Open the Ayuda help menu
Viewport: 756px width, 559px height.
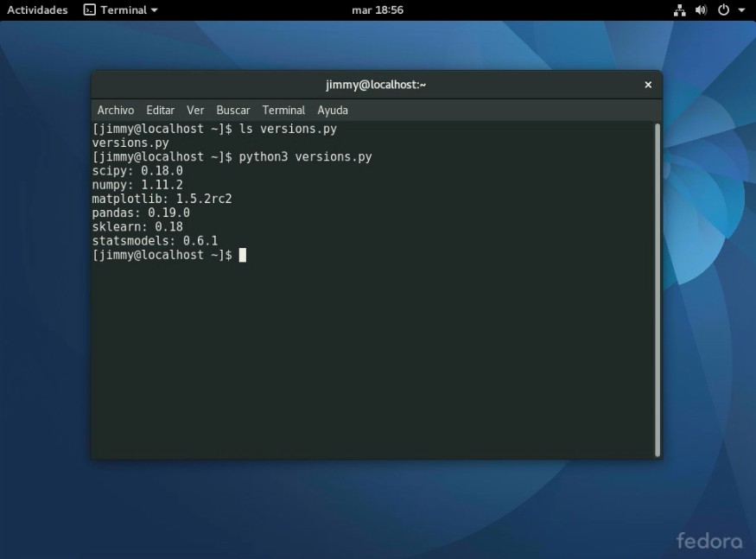[x=333, y=111]
